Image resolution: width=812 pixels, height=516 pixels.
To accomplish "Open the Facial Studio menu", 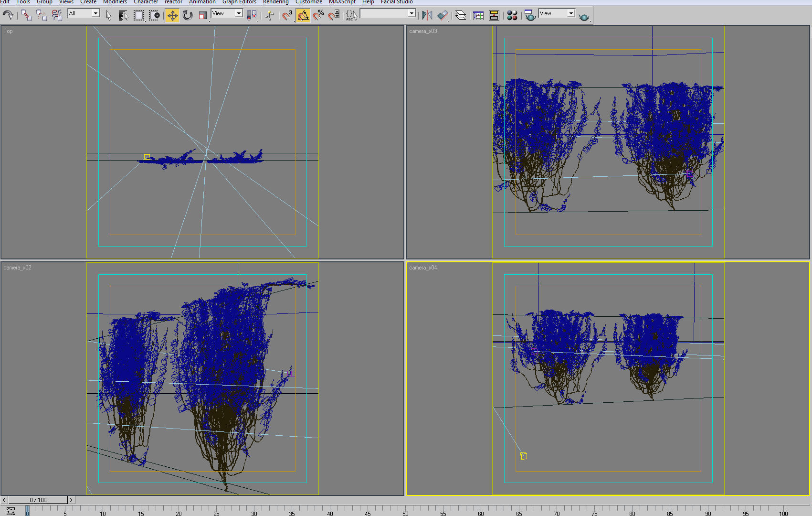I will coord(397,2).
